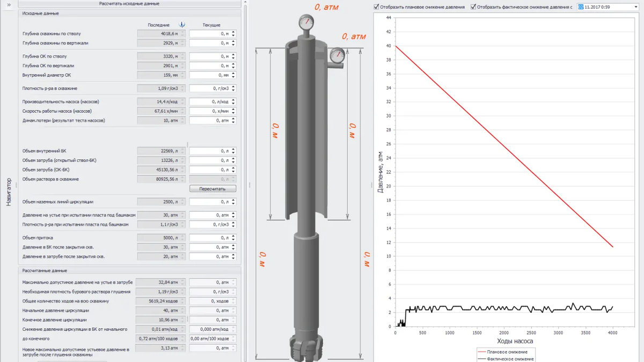The image size is (644, 362).
Task: Click the Пересчитать button
Action: tap(213, 189)
